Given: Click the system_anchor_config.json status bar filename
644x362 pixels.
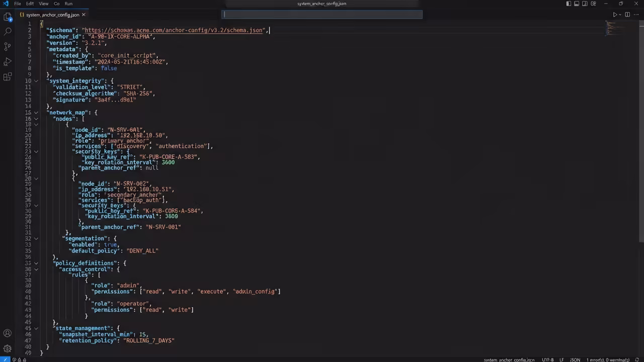Looking at the screenshot, I should pos(509,359).
